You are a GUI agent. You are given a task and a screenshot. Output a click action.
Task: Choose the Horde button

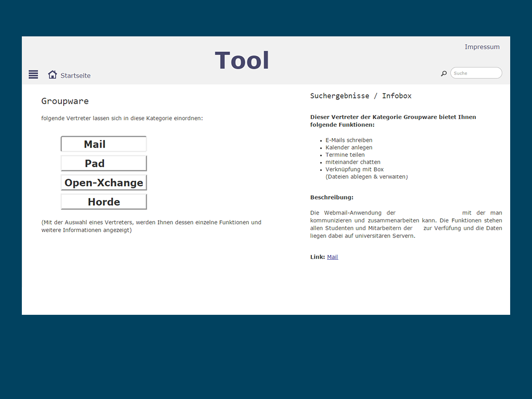coord(104,202)
